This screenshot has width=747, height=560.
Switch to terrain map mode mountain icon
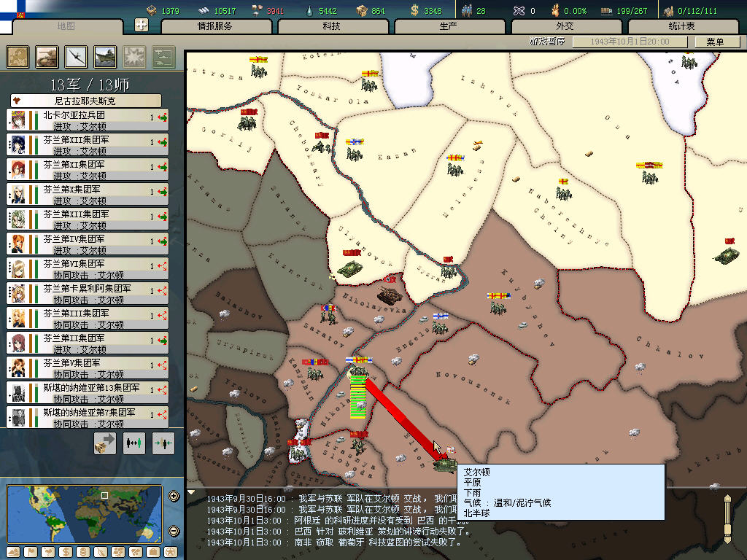coord(14,552)
